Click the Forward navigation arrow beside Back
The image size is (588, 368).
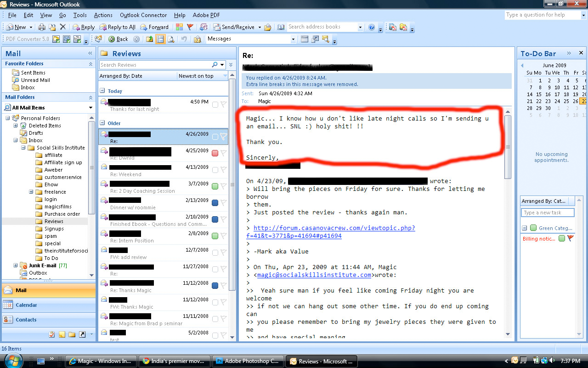(x=136, y=39)
